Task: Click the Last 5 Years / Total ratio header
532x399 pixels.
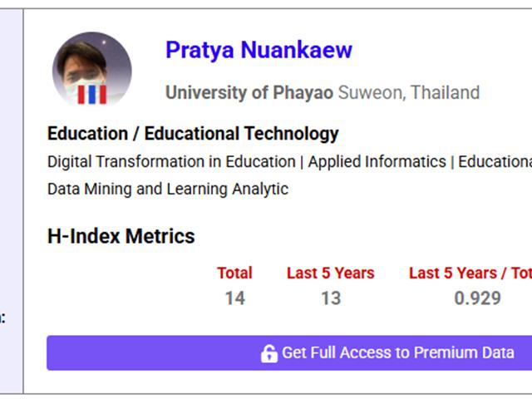Action: pyautogui.click(x=470, y=273)
